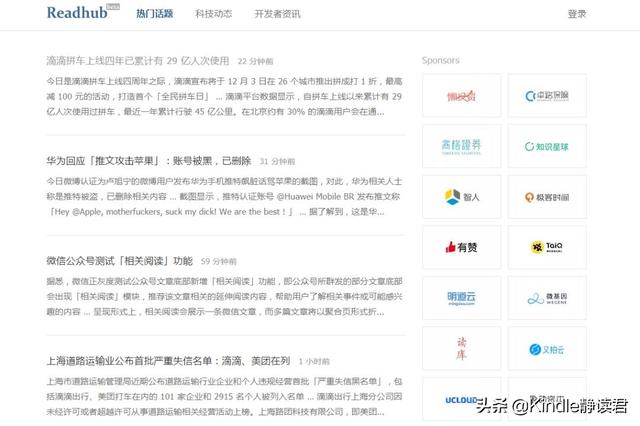Open the 热门话题 tab
This screenshot has width=640, height=426.
click(x=155, y=14)
